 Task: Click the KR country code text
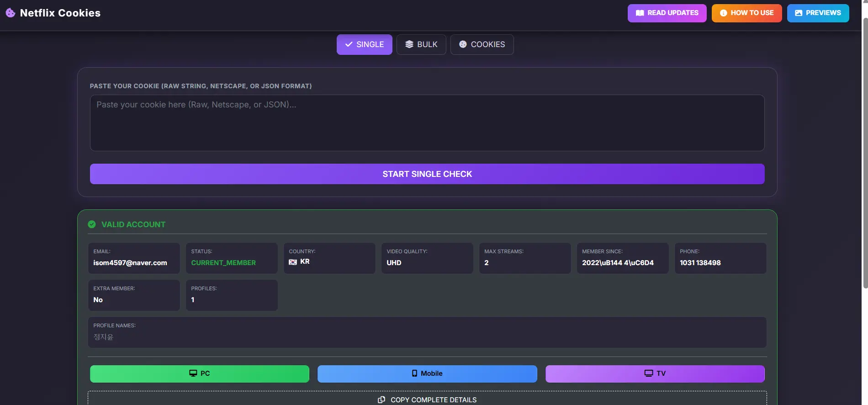pos(305,261)
